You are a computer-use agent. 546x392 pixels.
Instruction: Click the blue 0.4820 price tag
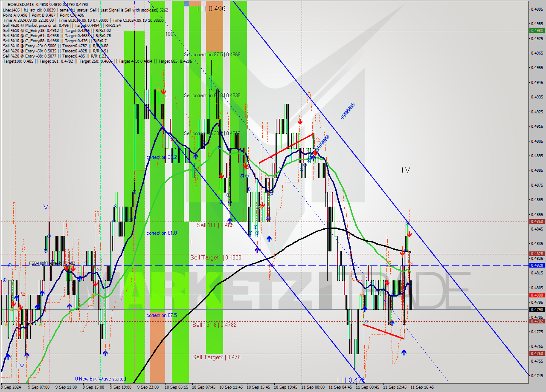pos(537,265)
